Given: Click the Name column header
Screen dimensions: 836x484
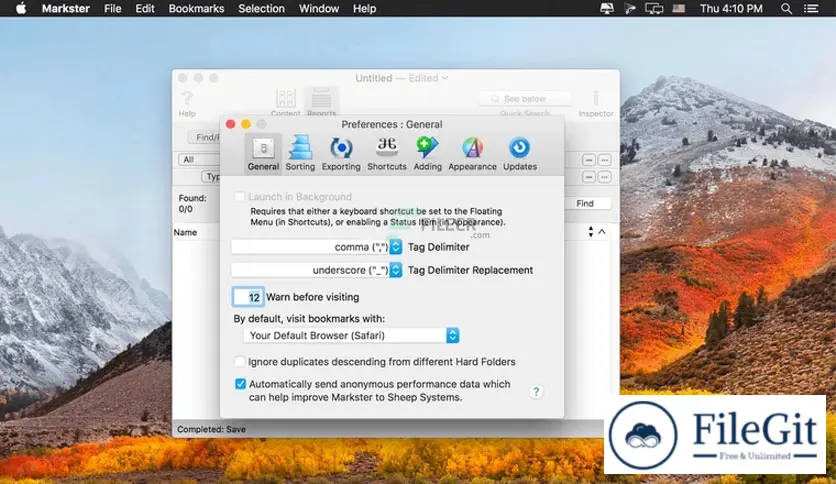Looking at the screenshot, I should click(185, 232).
